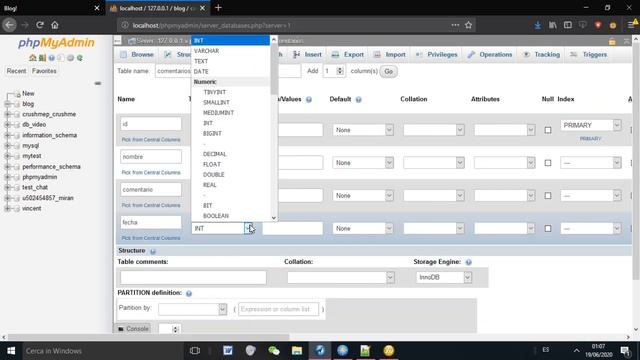Screen dimensions: 640x360
Task: Click the Length/Values help icon
Action: (309, 100)
